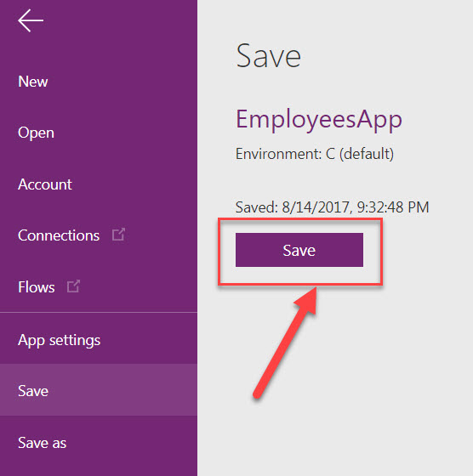473x476 pixels.
Task: Click the purple Save button
Action: (299, 250)
